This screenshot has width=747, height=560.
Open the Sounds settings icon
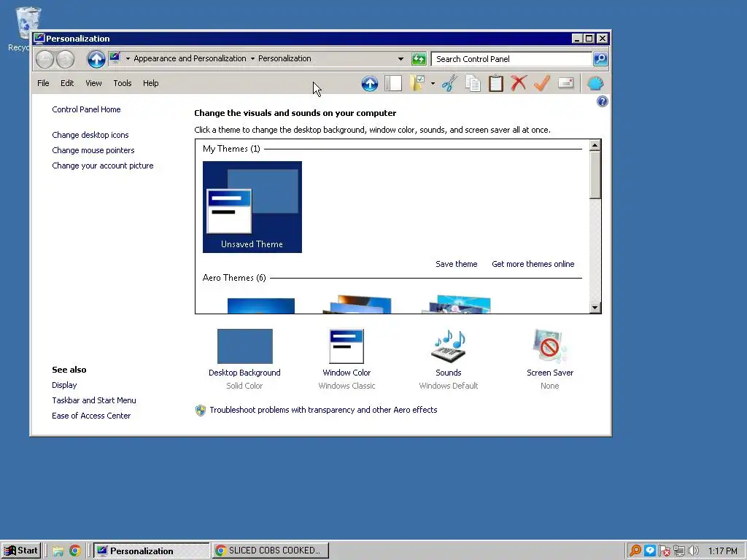449,346
